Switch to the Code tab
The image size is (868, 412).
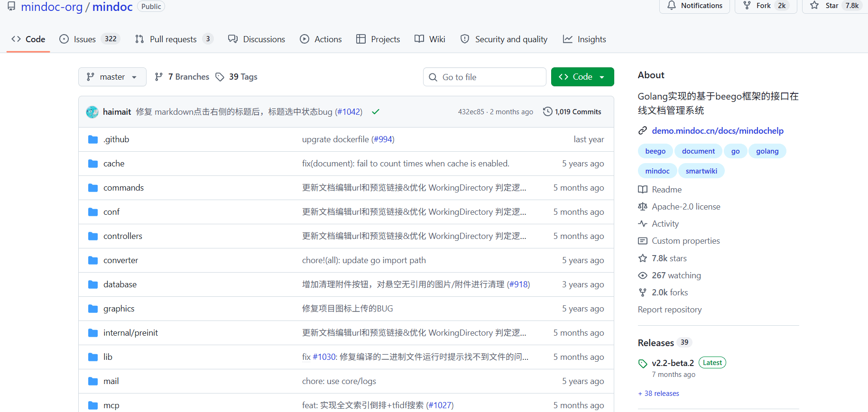(28, 39)
